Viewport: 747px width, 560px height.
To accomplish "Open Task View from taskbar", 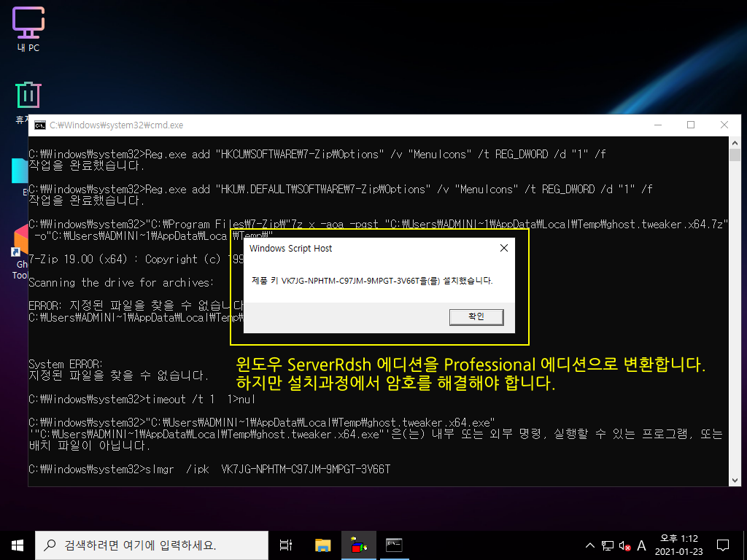I will pyautogui.click(x=286, y=545).
